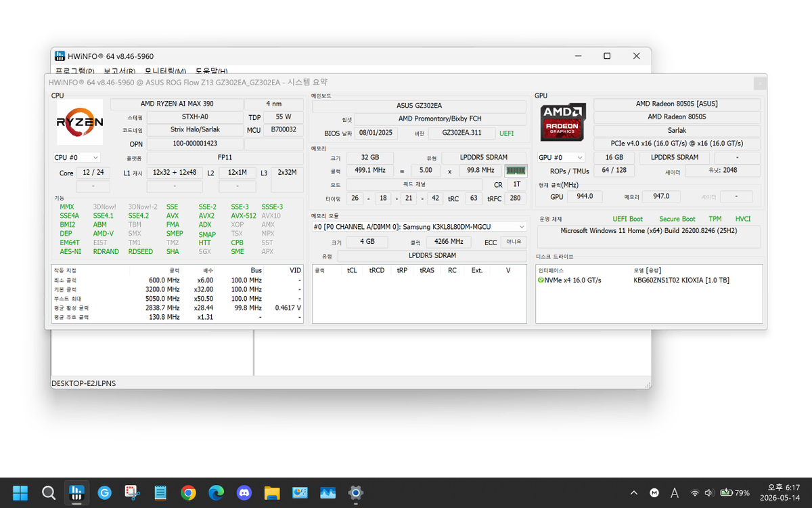Click the BIOS date 08/01/2025 field

[376, 133]
